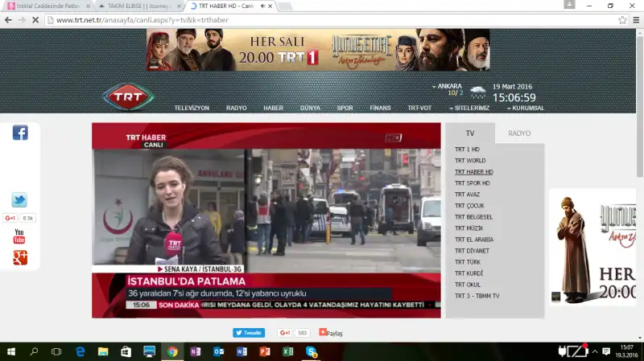Launch Microsoft Edge from taskbar
The width and height of the screenshot is (644, 361).
(80, 351)
